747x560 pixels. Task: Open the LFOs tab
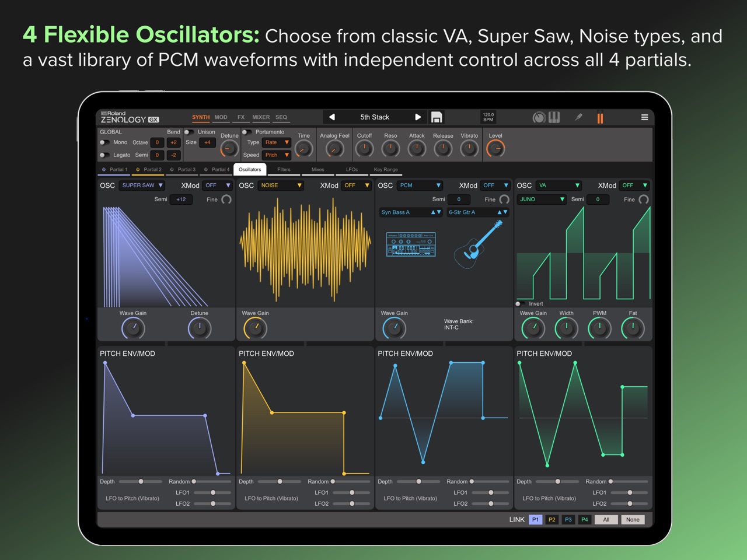(352, 170)
